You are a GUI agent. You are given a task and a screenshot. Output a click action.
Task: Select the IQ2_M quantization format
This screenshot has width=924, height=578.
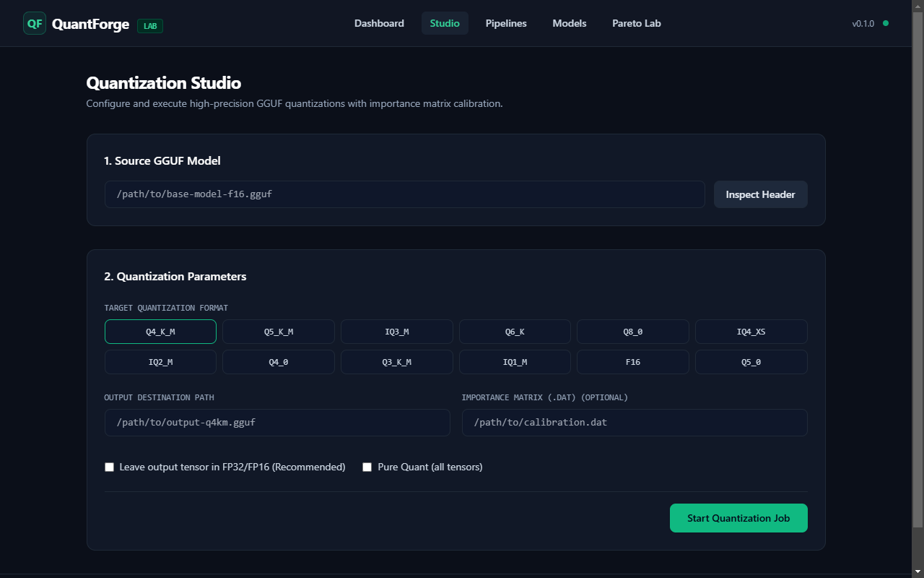160,362
